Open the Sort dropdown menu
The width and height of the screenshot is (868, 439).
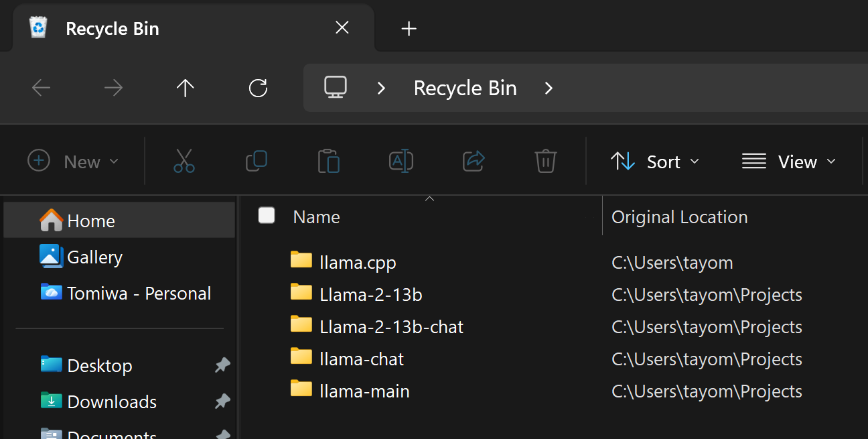pos(655,162)
